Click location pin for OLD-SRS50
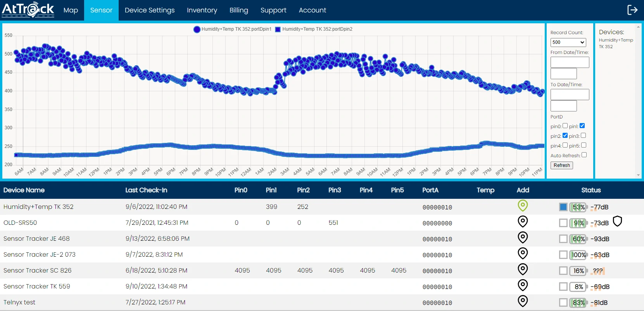Screen dimensions: 644x311 click(523, 222)
